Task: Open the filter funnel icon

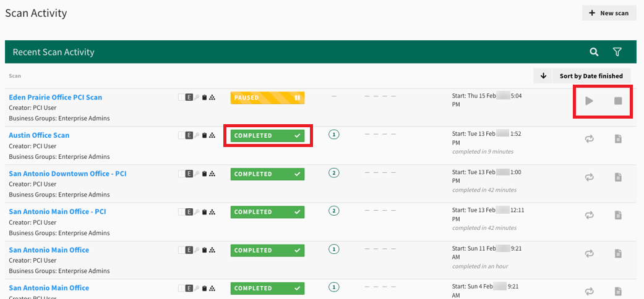Action: [617, 52]
